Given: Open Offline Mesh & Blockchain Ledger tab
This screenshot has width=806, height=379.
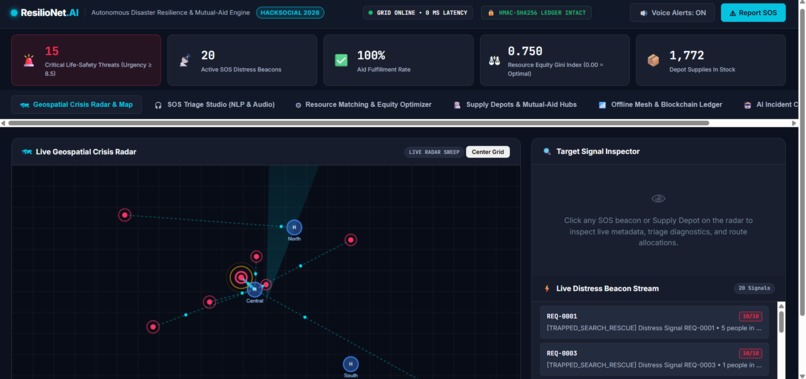Looking at the screenshot, I should pyautogui.click(x=661, y=105).
